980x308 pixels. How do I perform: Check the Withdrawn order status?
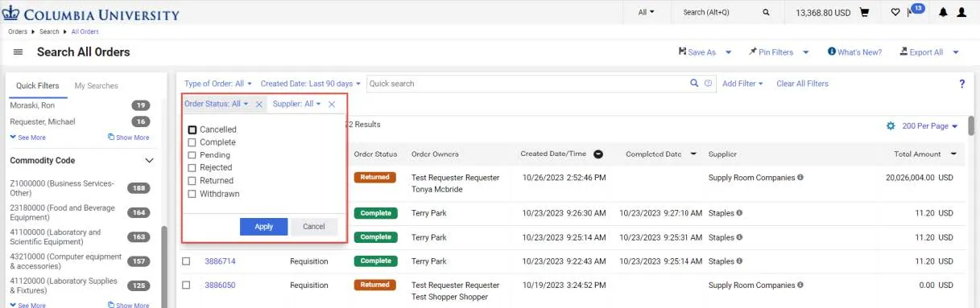[192, 194]
